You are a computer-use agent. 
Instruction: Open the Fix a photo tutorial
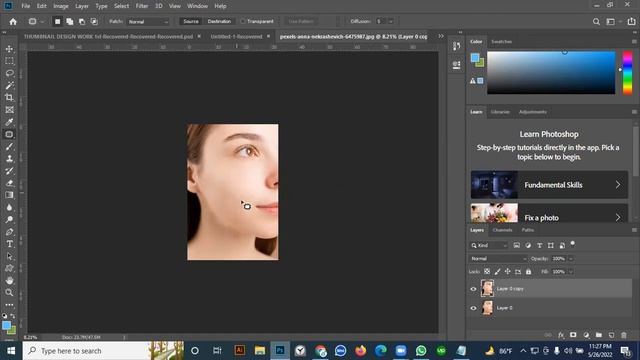pos(549,213)
